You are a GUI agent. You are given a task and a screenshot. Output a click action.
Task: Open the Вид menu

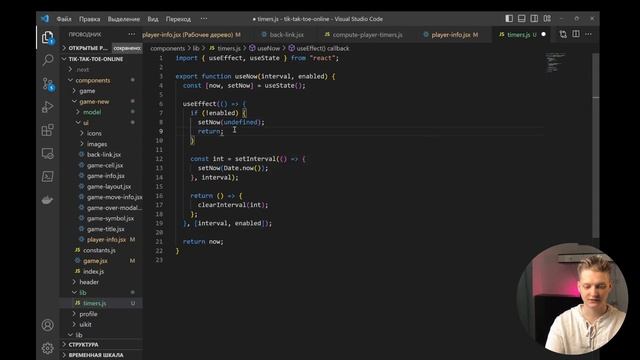tap(153, 19)
